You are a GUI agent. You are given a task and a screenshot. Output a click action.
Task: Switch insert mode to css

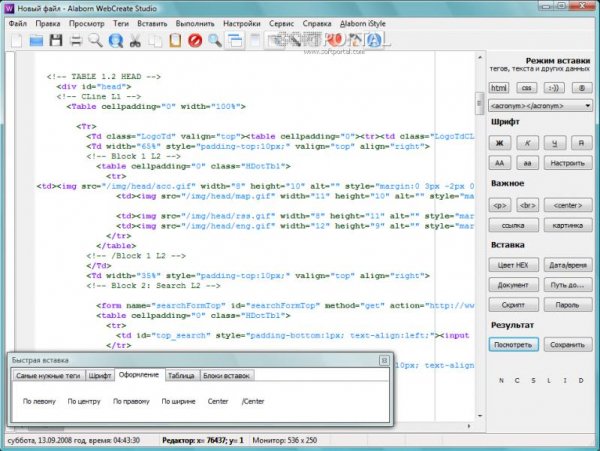(527, 88)
